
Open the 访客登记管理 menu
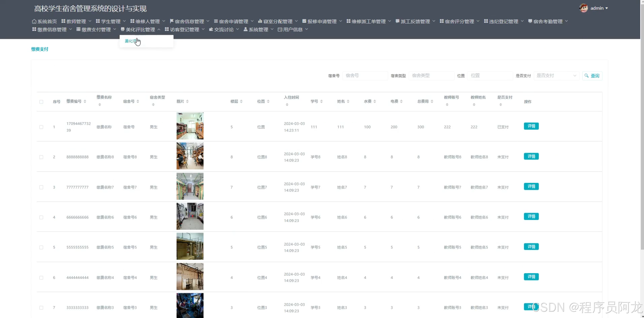tap(184, 29)
